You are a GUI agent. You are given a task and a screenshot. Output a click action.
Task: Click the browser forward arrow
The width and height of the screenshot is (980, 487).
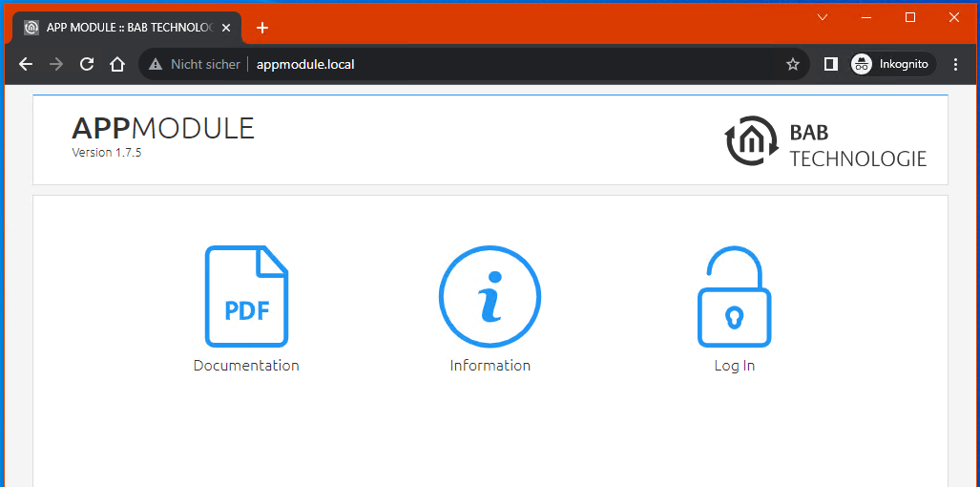click(56, 64)
